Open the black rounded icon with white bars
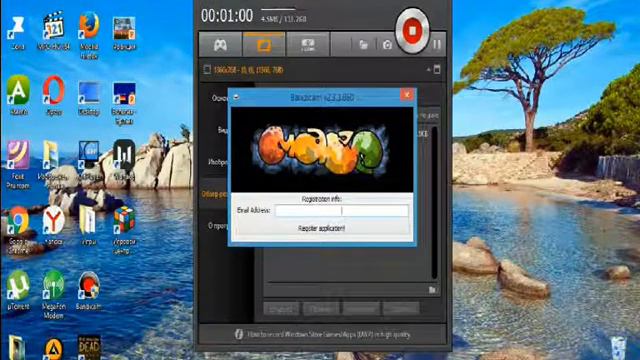 click(x=124, y=160)
